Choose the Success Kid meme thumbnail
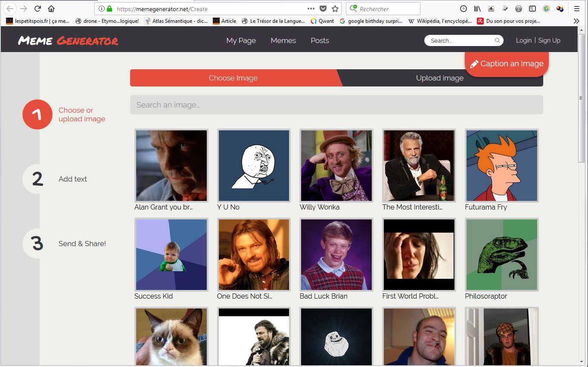This screenshot has width=588, height=367. pos(171,255)
